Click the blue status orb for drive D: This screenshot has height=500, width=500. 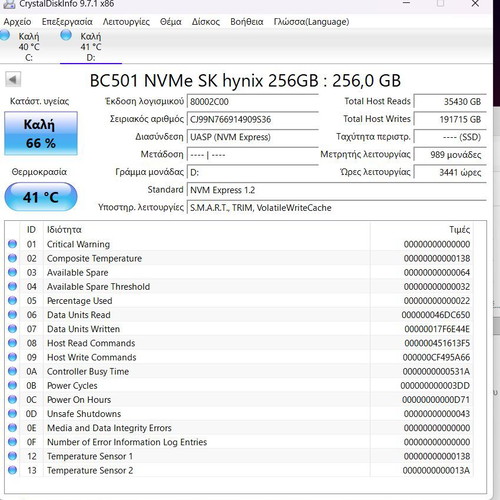tap(66, 35)
